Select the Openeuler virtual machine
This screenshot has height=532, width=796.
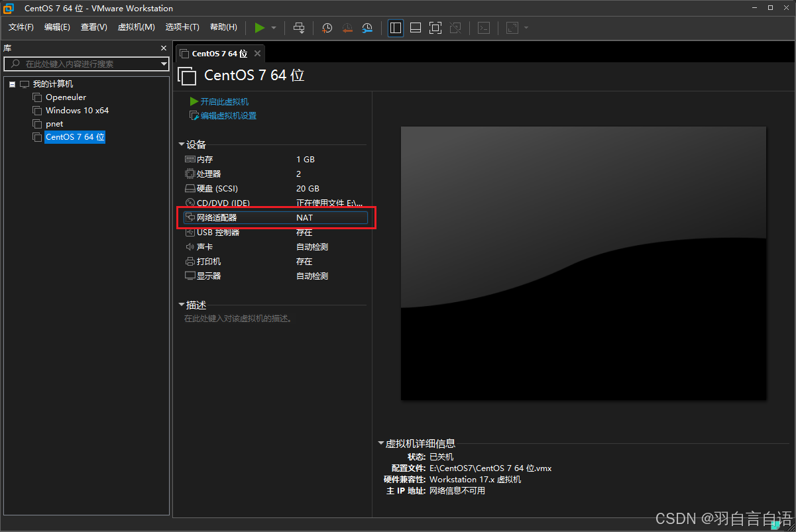(66, 97)
